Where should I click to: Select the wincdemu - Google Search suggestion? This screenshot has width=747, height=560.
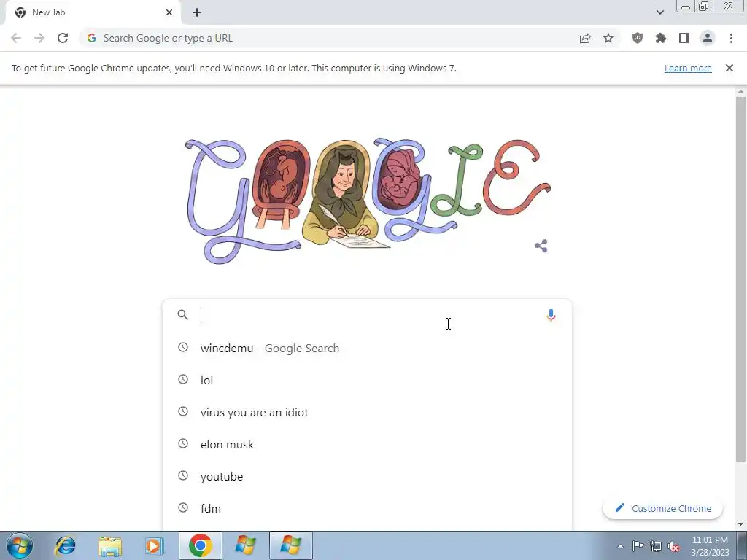(367, 348)
